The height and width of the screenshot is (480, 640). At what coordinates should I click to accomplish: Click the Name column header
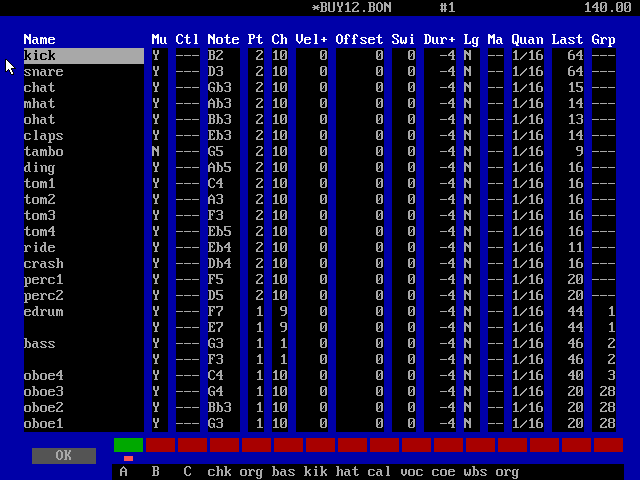[39, 39]
